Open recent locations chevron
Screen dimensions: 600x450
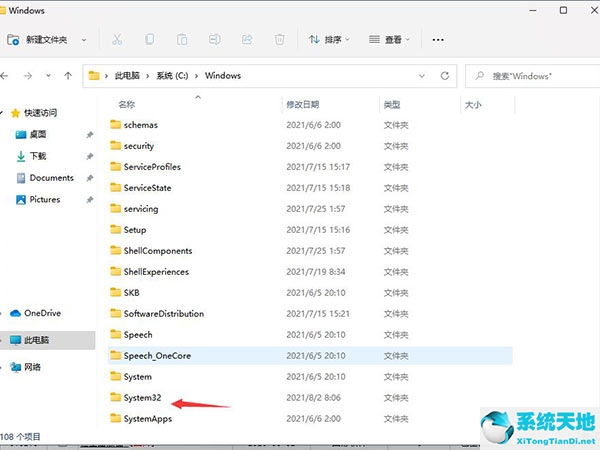(48, 75)
